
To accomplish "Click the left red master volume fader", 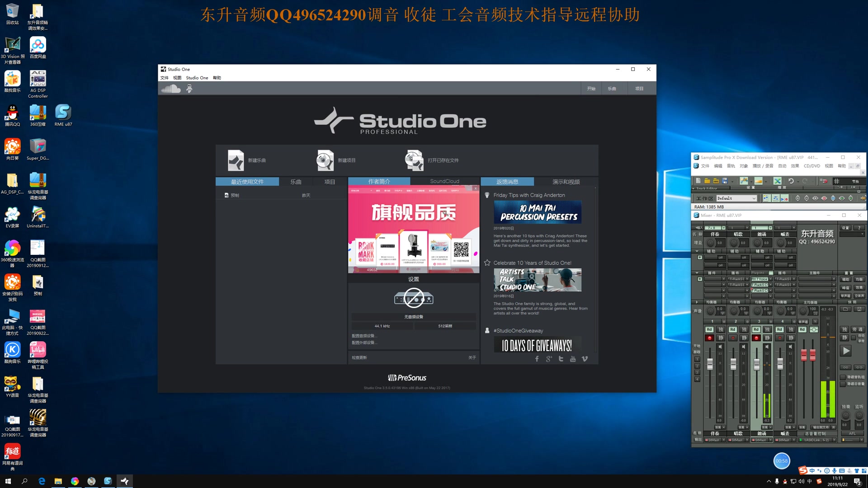I will click(804, 355).
